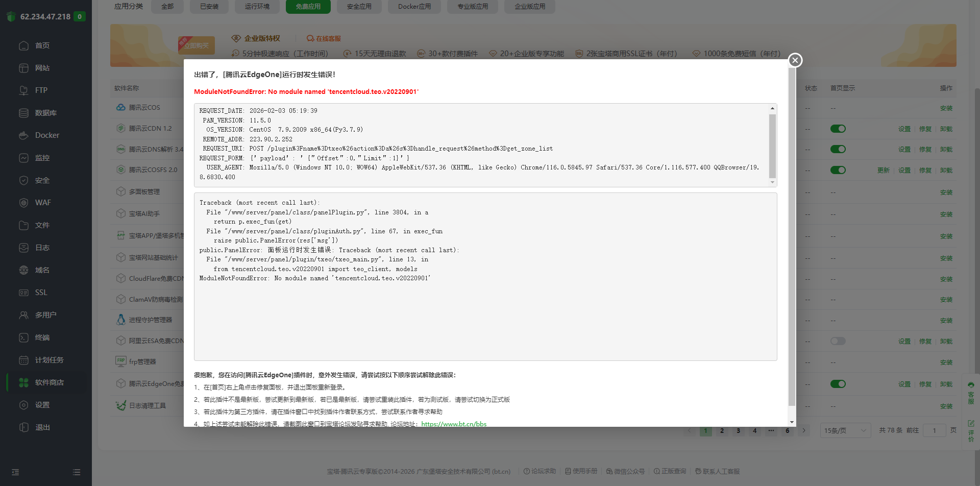Toggle 首页显示 for 腾讯云COSFS 2.0
The height and width of the screenshot is (486, 980).
[838, 170]
